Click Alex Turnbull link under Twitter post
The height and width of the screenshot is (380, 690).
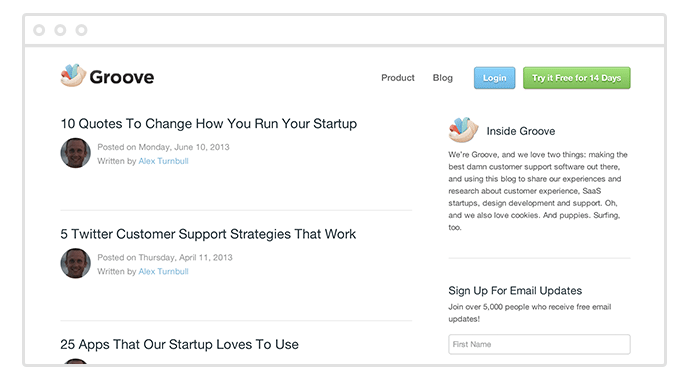click(x=163, y=272)
